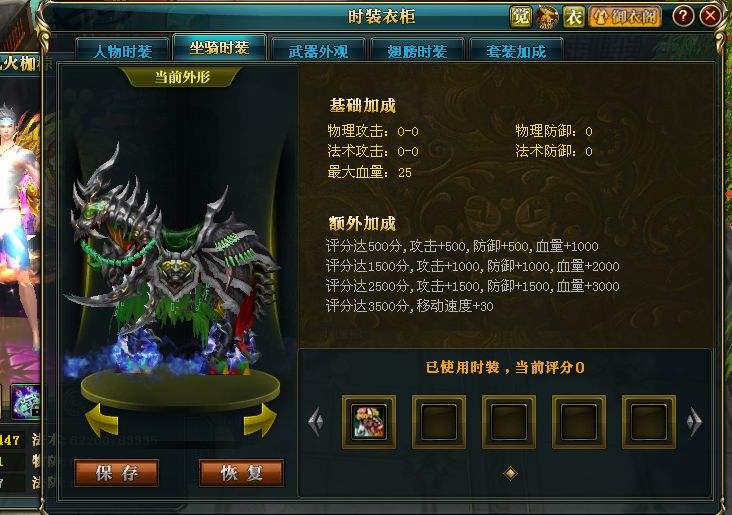Click the 恢复 restore button

click(241, 473)
